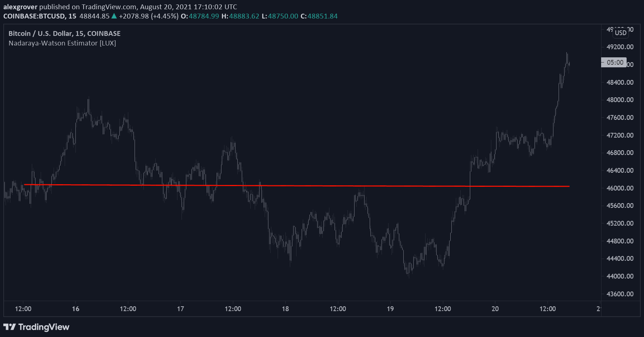The height and width of the screenshot is (337, 644).
Task: Click the 46000.00 price axis label
Action: click(620, 188)
